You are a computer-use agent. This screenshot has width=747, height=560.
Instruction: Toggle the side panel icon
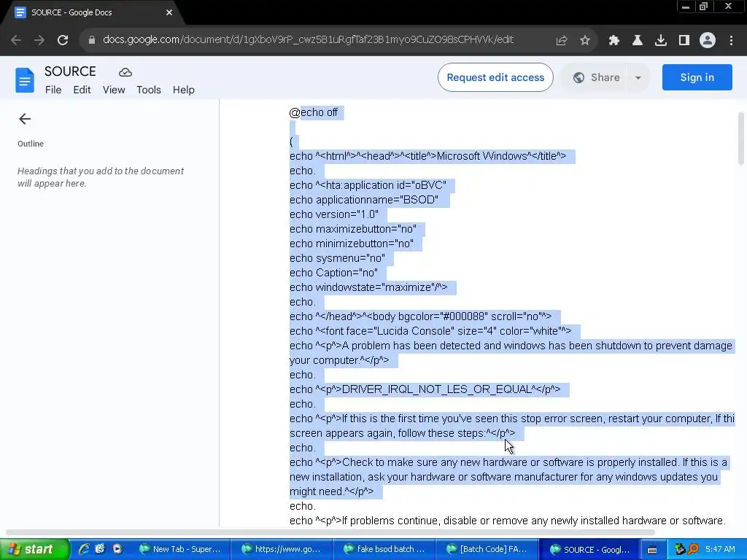pyautogui.click(x=684, y=41)
